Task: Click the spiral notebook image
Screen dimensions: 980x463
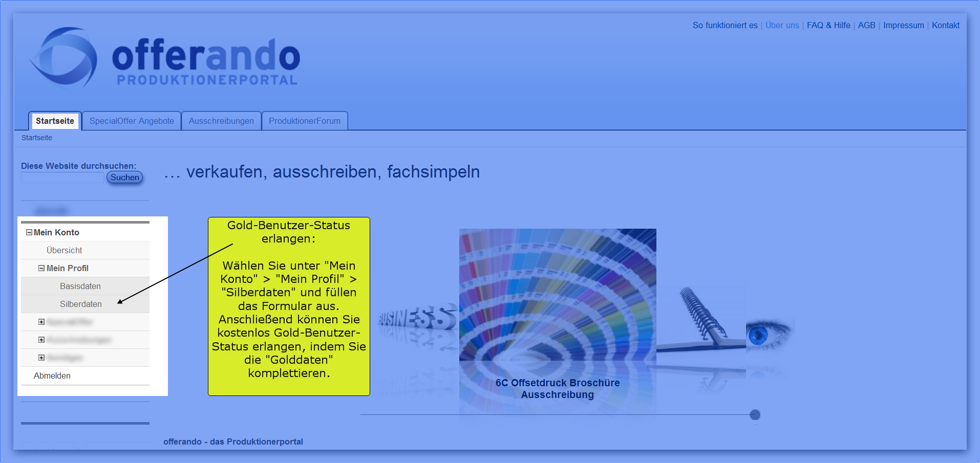Action: coord(701,320)
